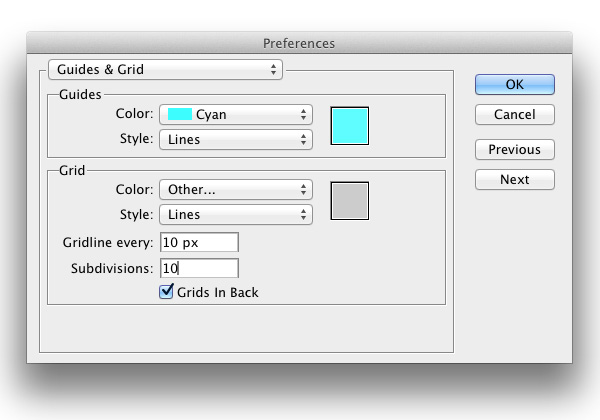Viewport: 600px width, 420px height.
Task: Click the OK button
Action: tap(515, 84)
